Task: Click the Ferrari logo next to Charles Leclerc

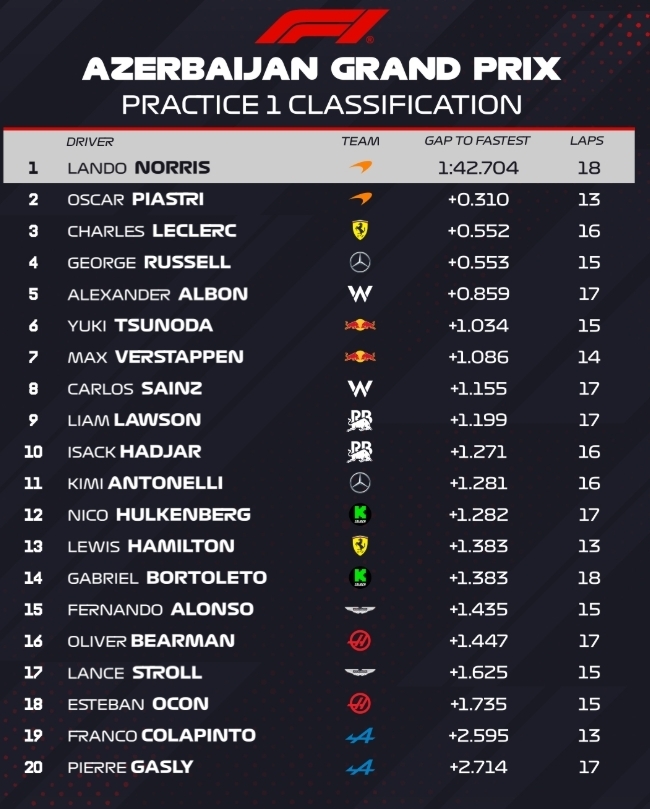Action: [x=360, y=231]
